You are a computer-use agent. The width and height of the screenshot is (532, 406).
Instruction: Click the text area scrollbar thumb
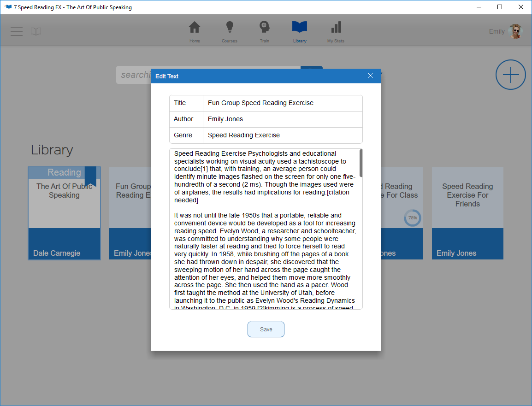tap(361, 163)
